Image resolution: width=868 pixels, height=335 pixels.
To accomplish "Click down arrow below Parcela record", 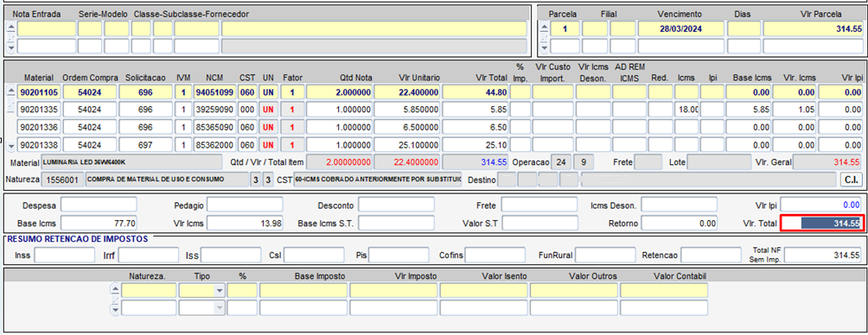I will click(x=544, y=47).
